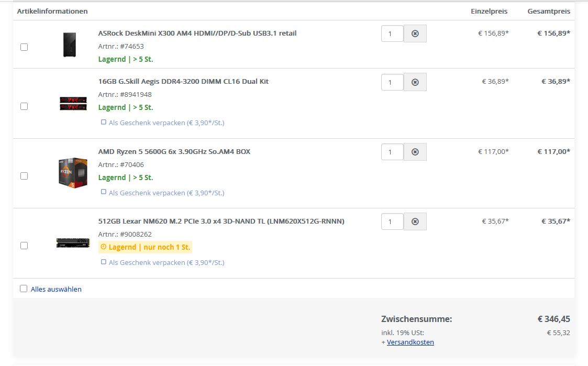This screenshot has width=588, height=366.
Task: Tick the Alles auswählen checkbox
Action: point(24,289)
